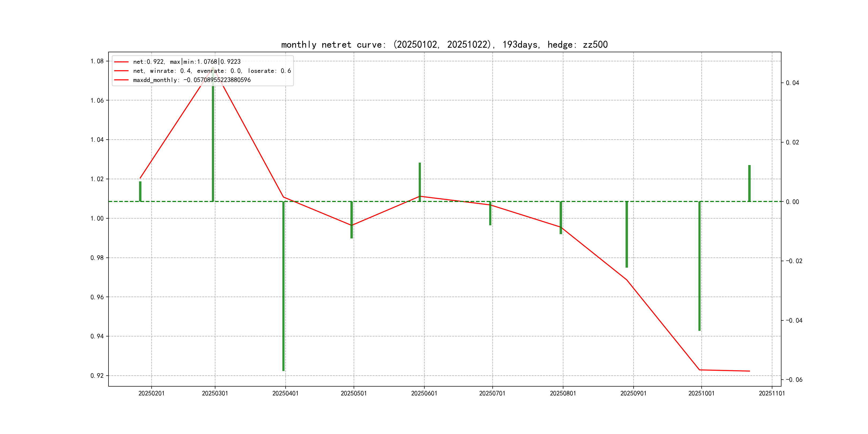Click the right y-axis label -0.06

coord(794,379)
